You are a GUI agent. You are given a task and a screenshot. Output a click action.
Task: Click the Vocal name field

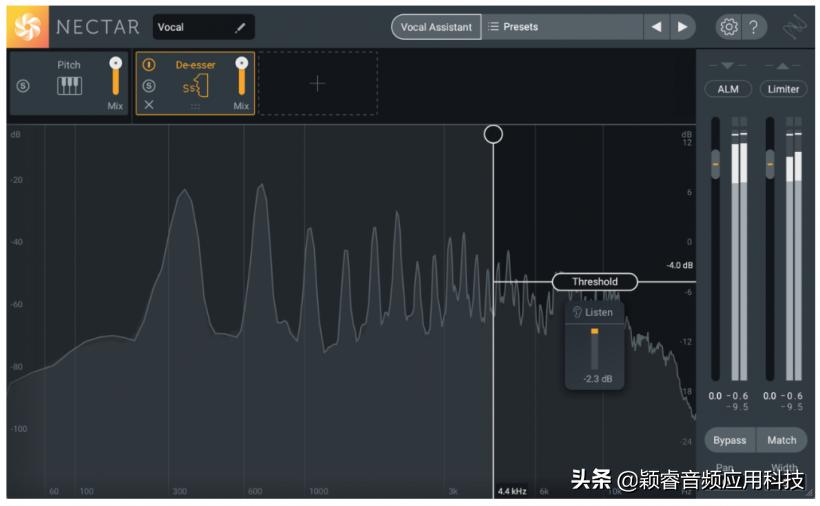(203, 27)
